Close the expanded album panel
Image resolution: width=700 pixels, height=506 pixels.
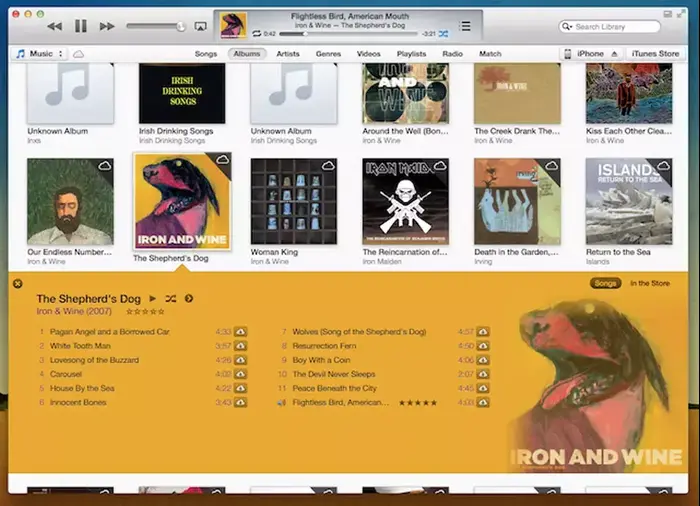18,284
